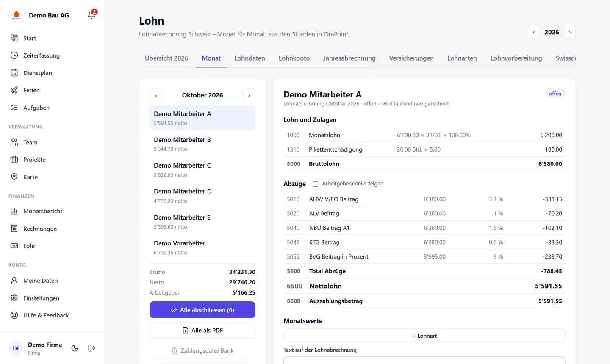Image resolution: width=610 pixels, height=364 pixels.
Task: Click the Alle als PDF button
Action: [202, 330]
